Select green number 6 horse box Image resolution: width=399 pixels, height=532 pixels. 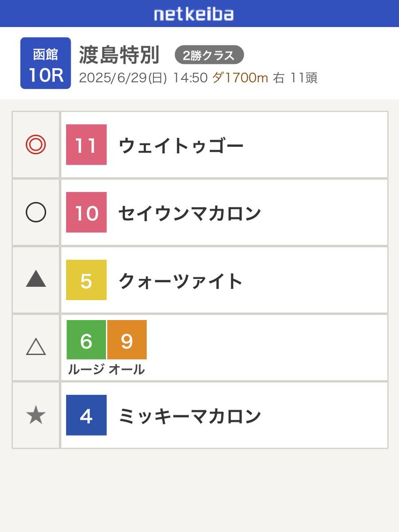(x=86, y=340)
